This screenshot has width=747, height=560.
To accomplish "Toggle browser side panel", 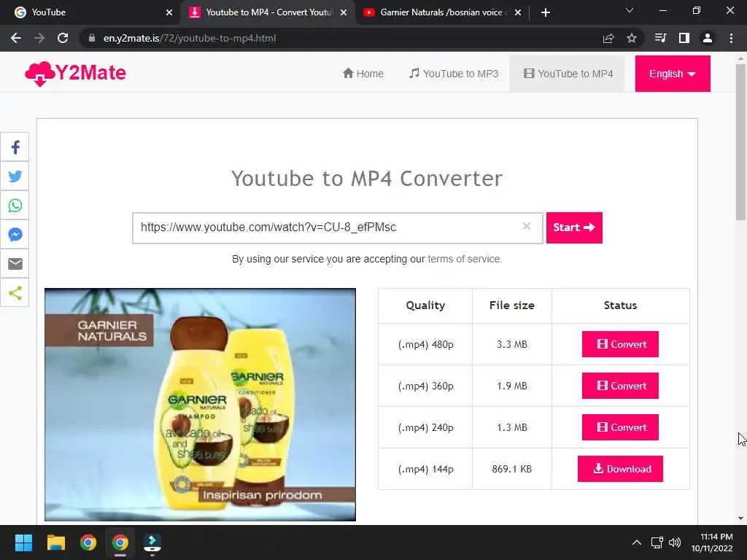I will (x=684, y=38).
